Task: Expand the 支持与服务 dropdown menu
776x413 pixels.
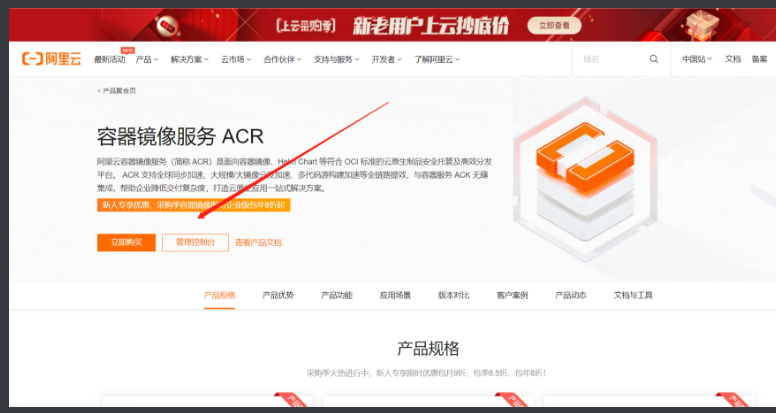Action: [336, 59]
